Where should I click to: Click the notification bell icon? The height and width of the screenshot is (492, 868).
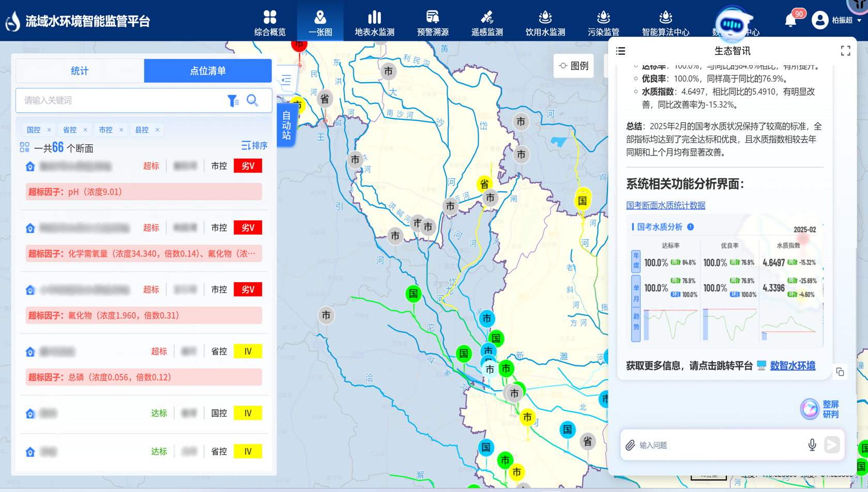pyautogui.click(x=790, y=21)
